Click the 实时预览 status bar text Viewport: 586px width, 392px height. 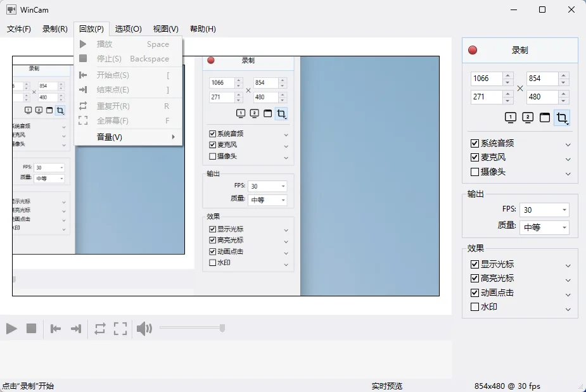(x=387, y=386)
